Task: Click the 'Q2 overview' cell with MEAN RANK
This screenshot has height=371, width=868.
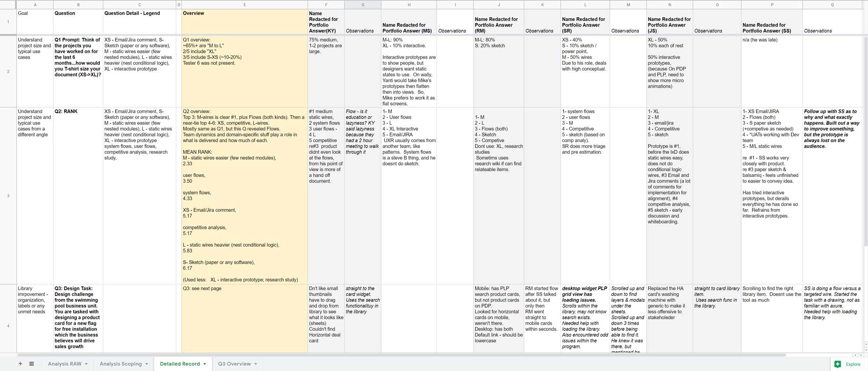Action: 244,195
